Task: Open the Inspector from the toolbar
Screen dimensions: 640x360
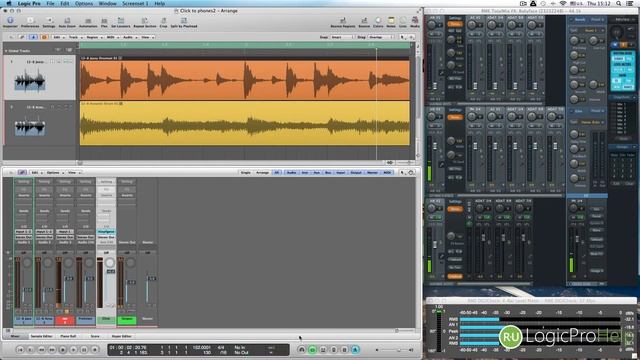Action: [10, 21]
